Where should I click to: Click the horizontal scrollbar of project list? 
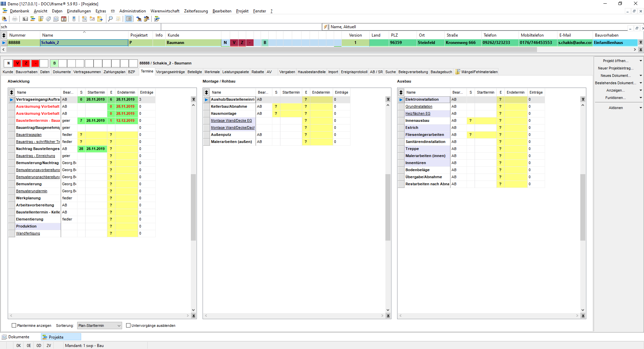coord(272,49)
